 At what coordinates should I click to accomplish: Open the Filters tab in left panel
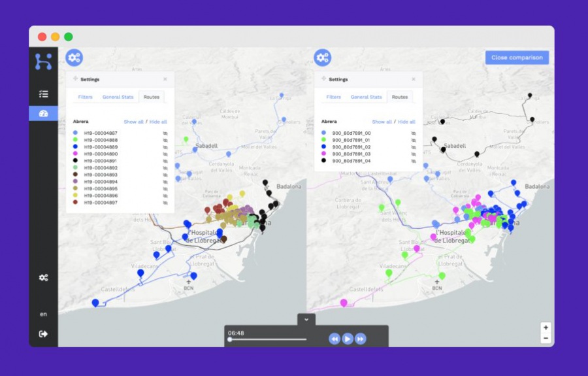[x=85, y=97]
